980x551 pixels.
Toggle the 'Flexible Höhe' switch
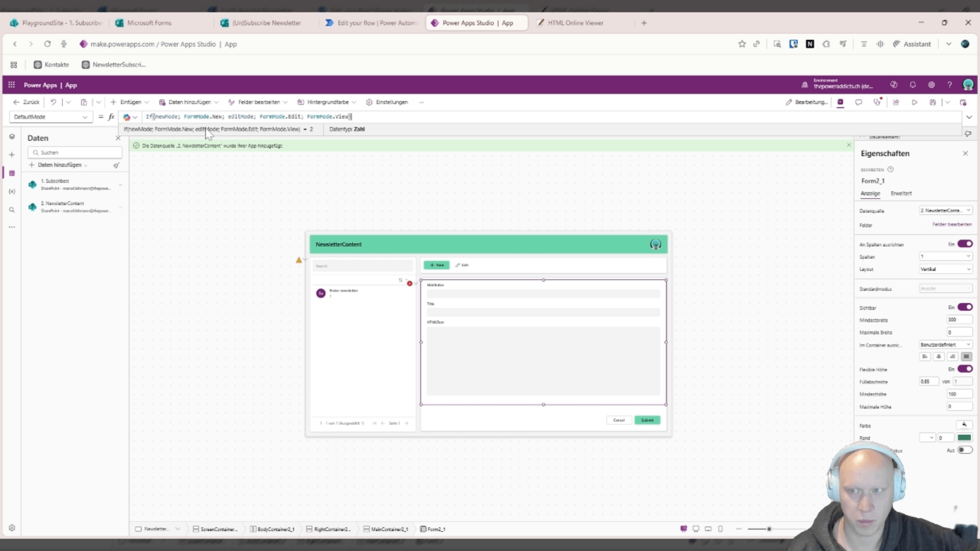(965, 369)
